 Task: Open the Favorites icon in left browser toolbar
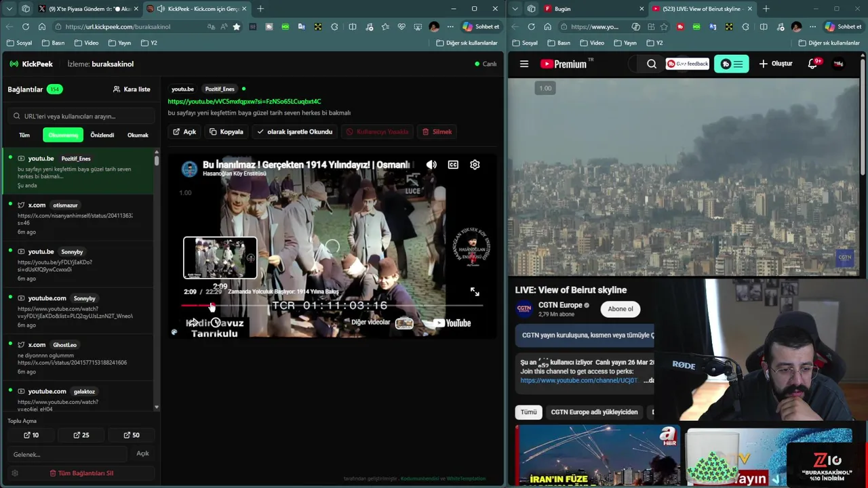[385, 26]
